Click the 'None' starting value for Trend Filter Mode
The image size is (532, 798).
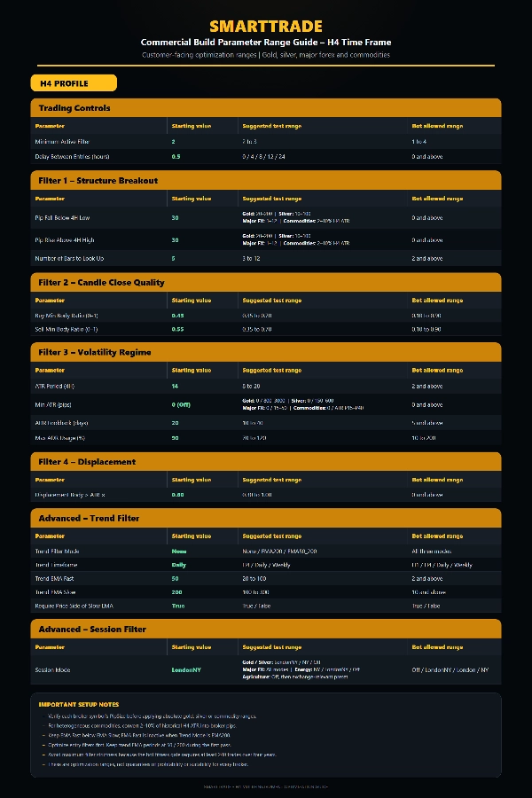[x=179, y=552]
